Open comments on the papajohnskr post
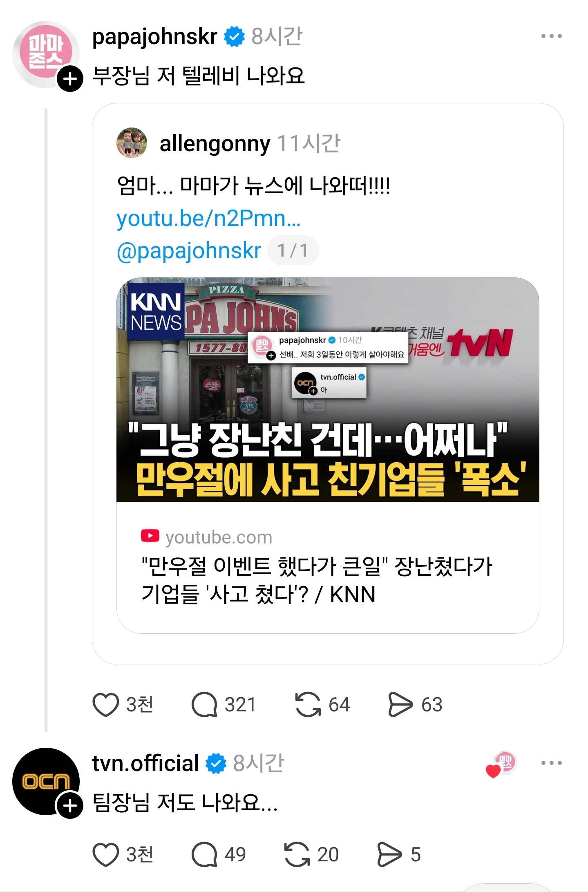This screenshot has height=892, width=588. [204, 704]
